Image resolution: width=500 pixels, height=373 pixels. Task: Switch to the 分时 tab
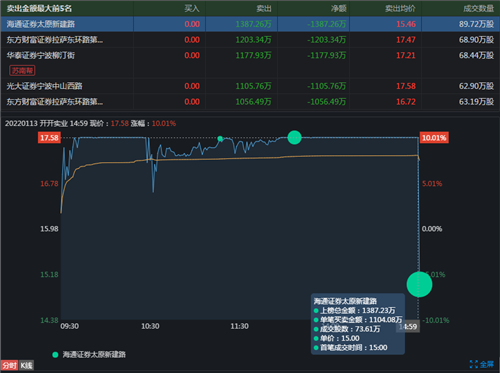click(x=9, y=365)
